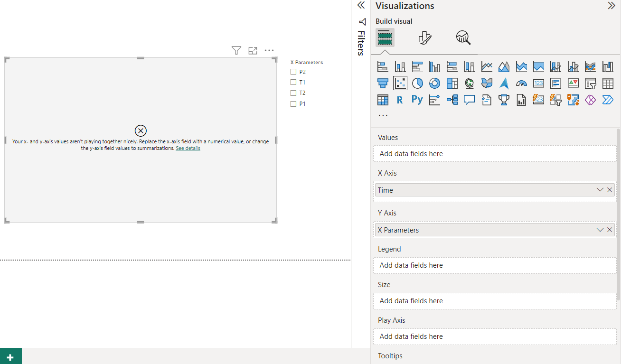Image resolution: width=621 pixels, height=364 pixels.
Task: Pick the line chart visual
Action: click(x=487, y=66)
